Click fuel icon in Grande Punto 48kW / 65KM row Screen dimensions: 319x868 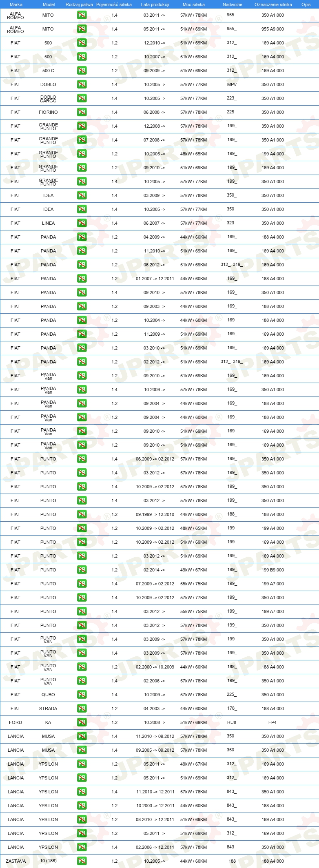82,154
